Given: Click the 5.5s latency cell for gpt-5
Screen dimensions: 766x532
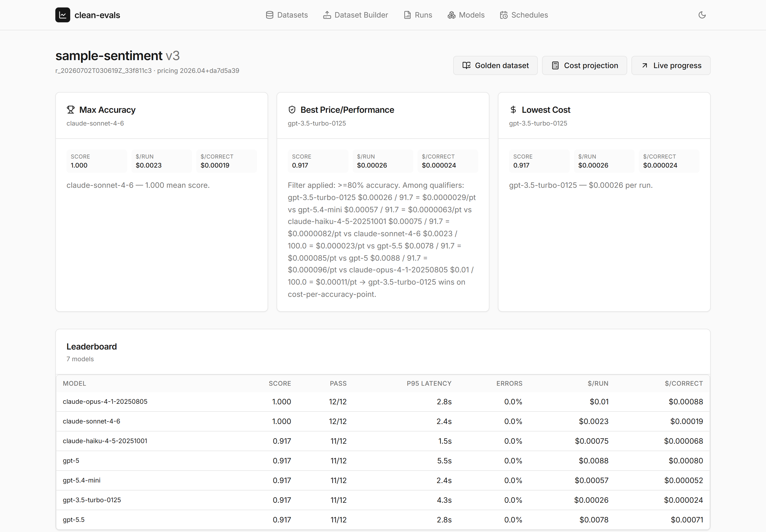Looking at the screenshot, I should click(x=444, y=461).
